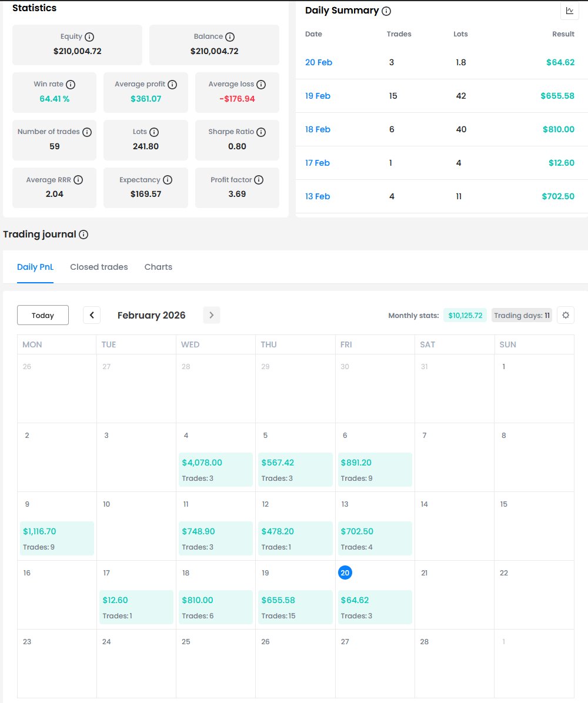The height and width of the screenshot is (703, 588).
Task: Click the Average RRR info icon
Action: 78,180
